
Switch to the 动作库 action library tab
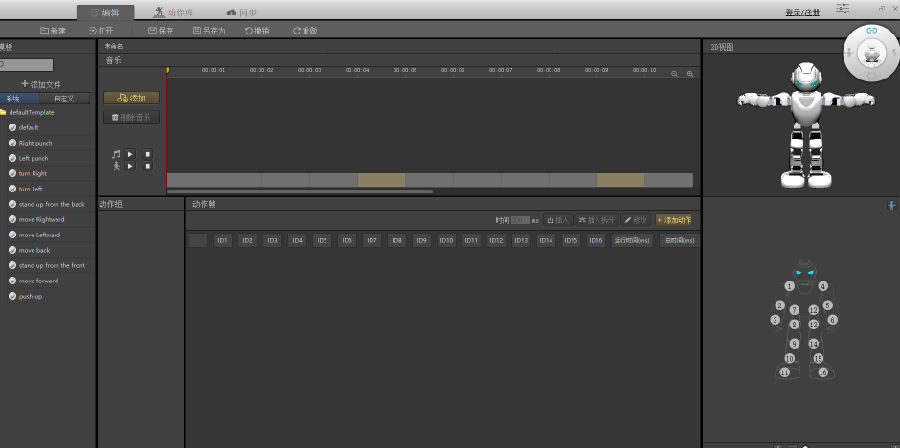173,12
